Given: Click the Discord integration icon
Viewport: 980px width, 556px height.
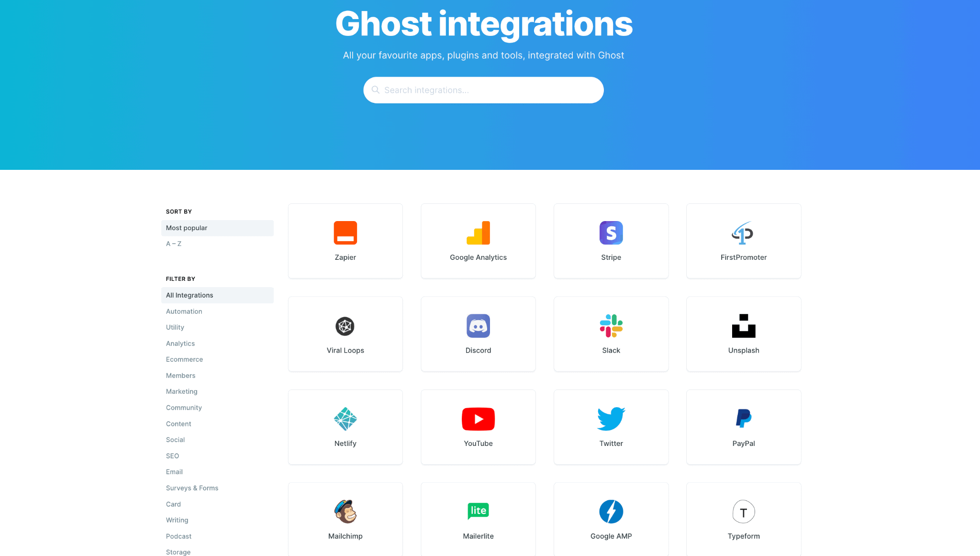Looking at the screenshot, I should (x=478, y=325).
